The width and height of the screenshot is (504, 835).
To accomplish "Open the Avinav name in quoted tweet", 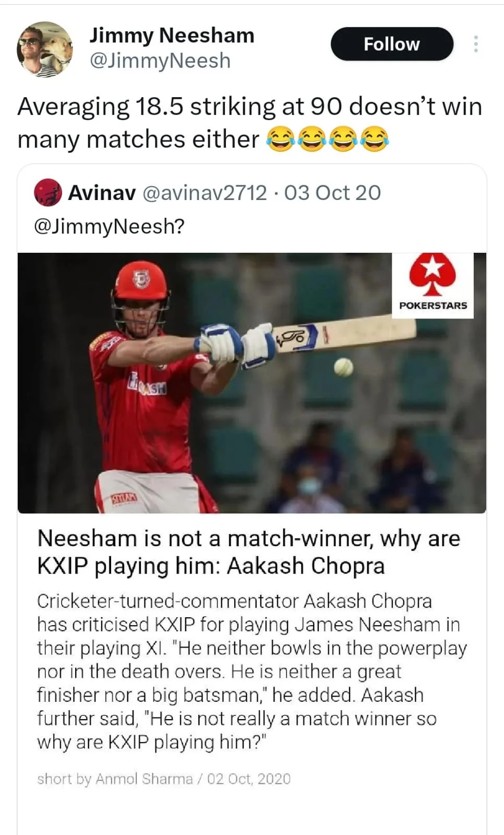I will click(102, 193).
